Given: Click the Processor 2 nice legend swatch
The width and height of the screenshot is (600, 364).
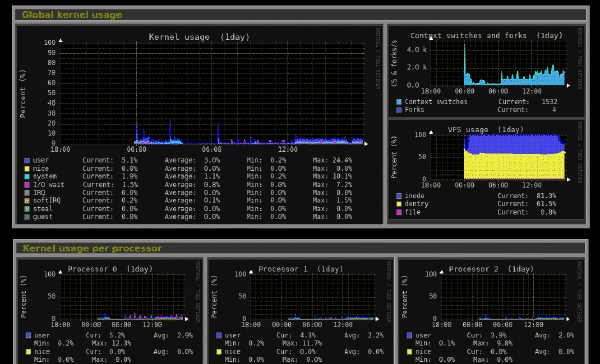Looking at the screenshot, I should click(409, 351).
